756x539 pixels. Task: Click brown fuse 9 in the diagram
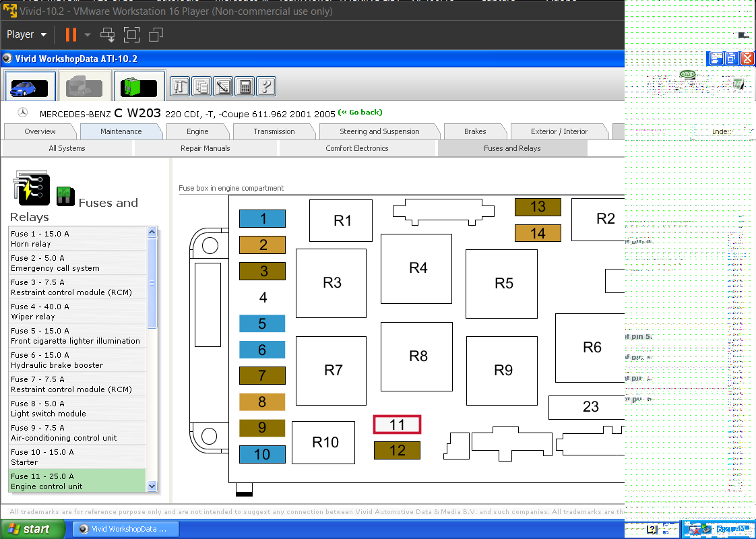point(262,428)
